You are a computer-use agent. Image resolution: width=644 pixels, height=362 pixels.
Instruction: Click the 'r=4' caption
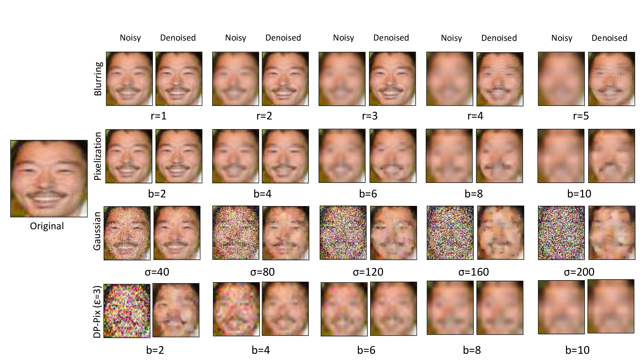click(x=475, y=116)
